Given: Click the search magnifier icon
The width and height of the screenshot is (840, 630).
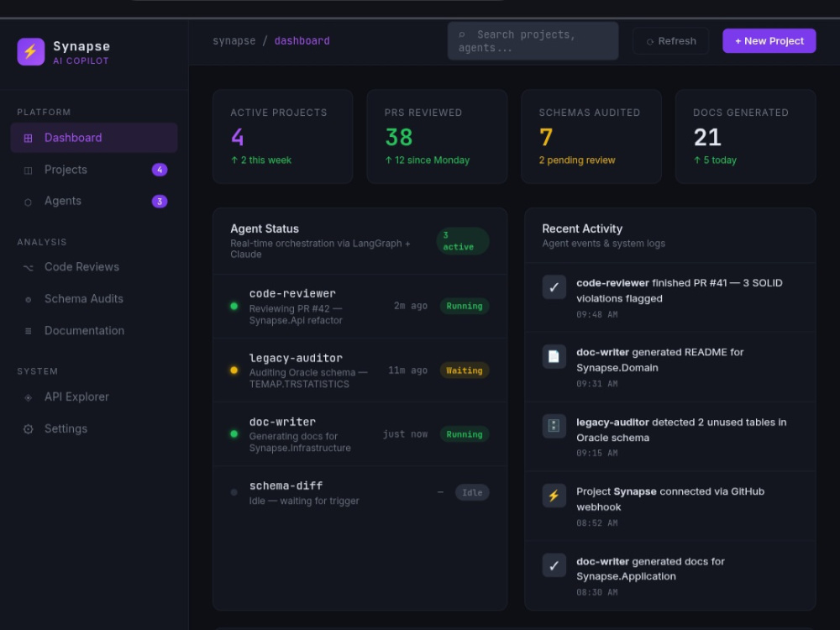Looking at the screenshot, I should (x=462, y=34).
